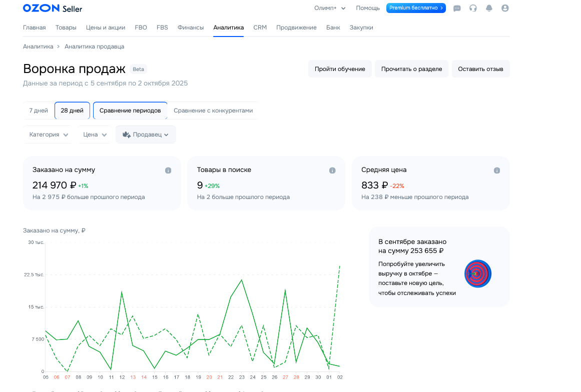Click info icon on Заказано на сумму card
Screen dimensions: 581x392
[168, 170]
